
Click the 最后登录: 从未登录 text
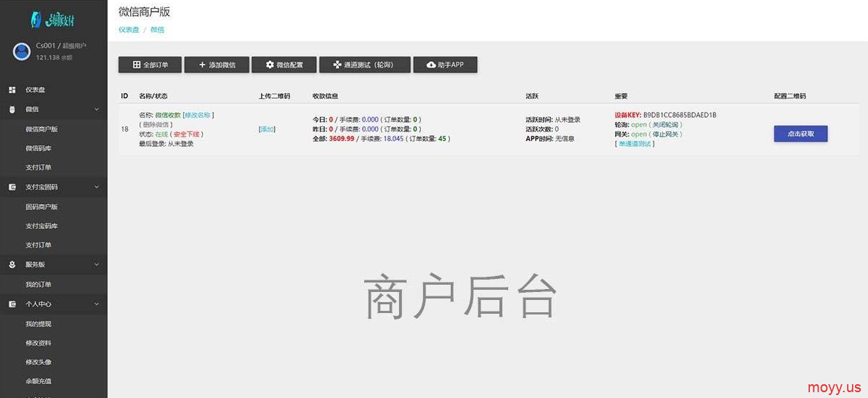click(x=166, y=144)
